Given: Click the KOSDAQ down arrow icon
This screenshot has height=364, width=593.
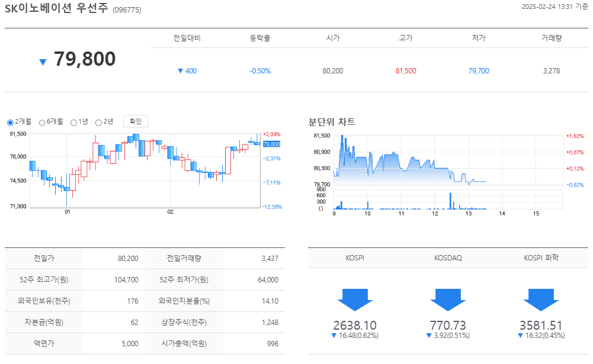Looking at the screenshot, I should [x=448, y=299].
